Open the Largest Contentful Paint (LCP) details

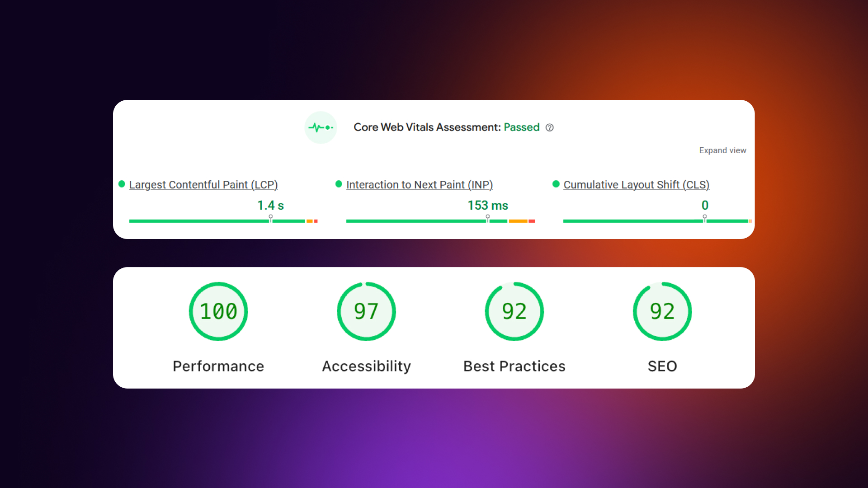point(203,184)
